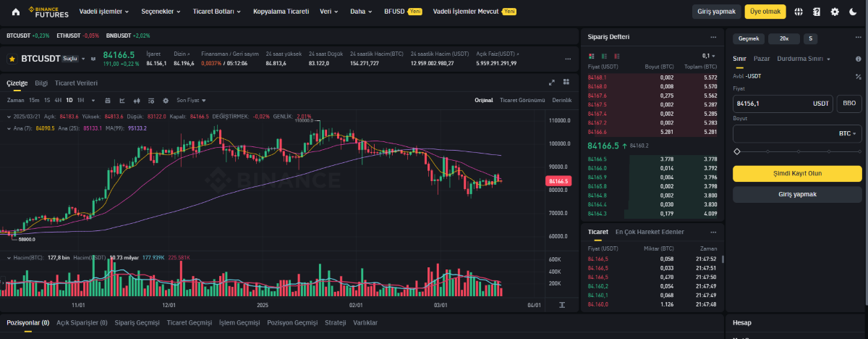Click Fiyat price input field
Screen dimensions: 868x339
coord(783,104)
